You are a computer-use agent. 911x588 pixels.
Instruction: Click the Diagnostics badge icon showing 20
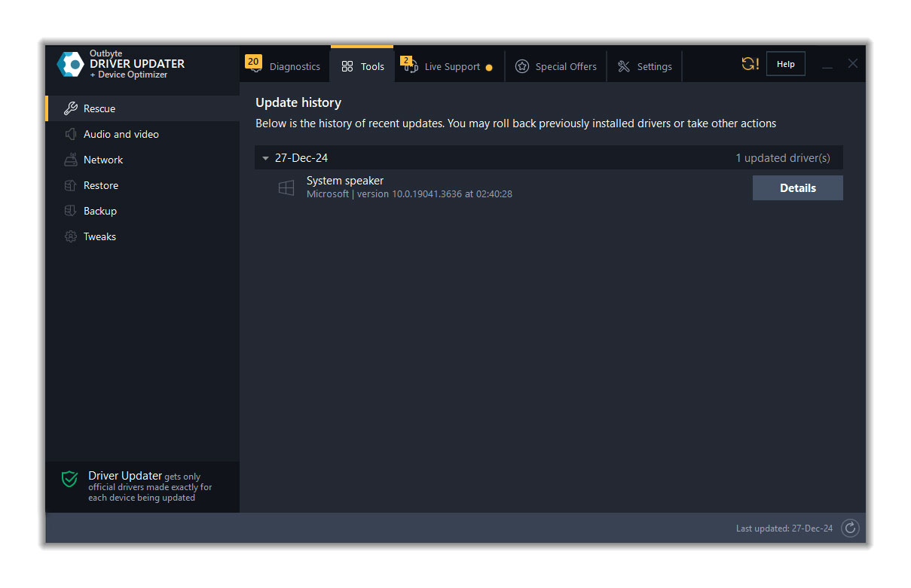(x=253, y=63)
